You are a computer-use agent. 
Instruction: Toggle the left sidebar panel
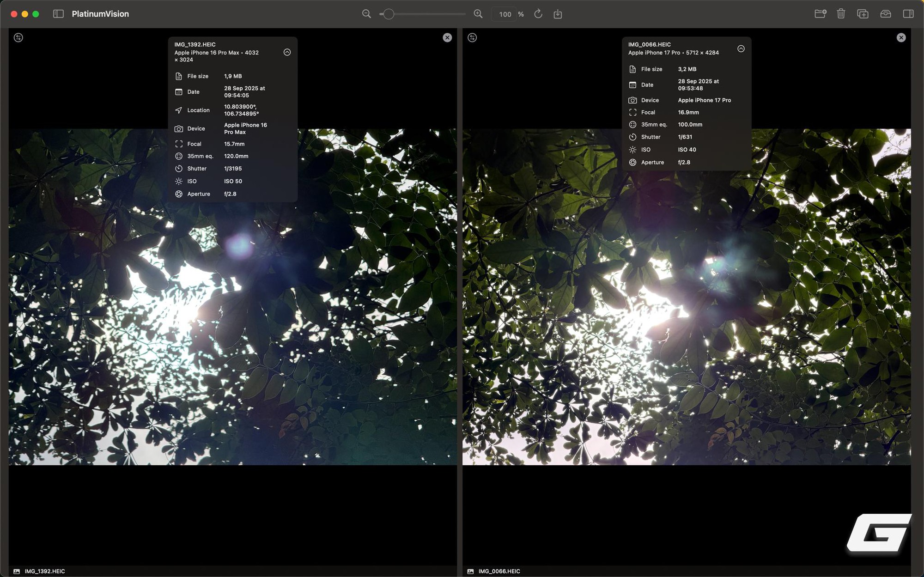tap(58, 14)
